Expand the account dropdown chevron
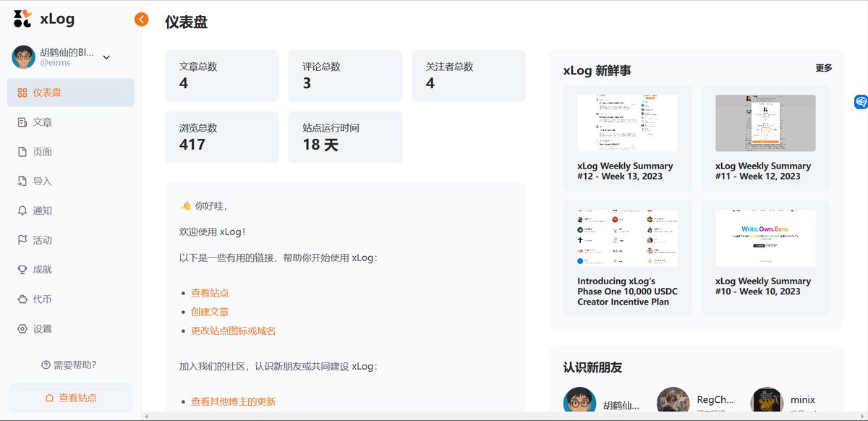Viewport: 868px width, 421px height. (x=106, y=57)
